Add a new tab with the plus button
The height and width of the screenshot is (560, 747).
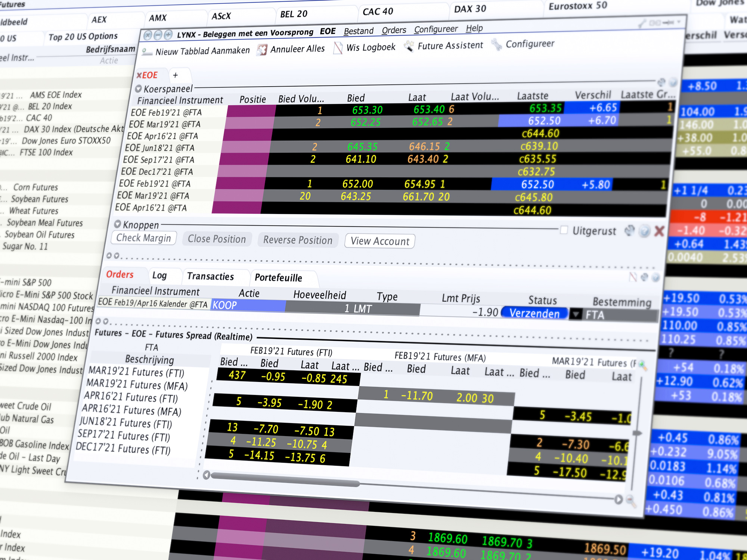[x=175, y=75]
